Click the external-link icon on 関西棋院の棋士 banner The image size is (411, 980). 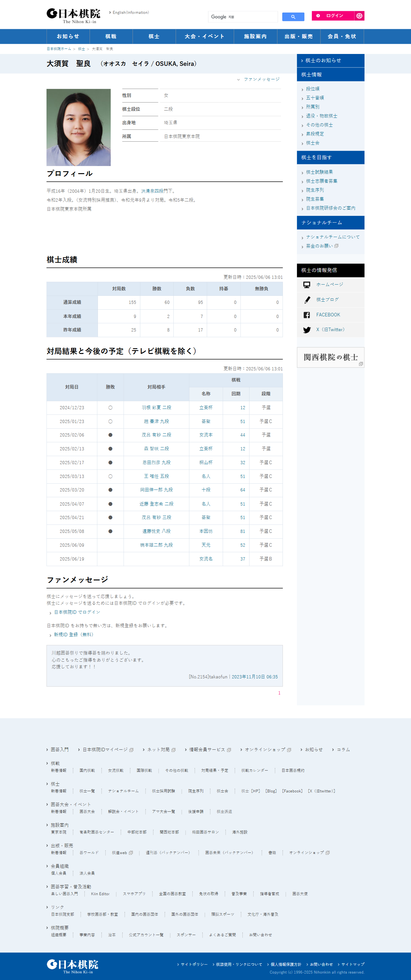(x=361, y=364)
